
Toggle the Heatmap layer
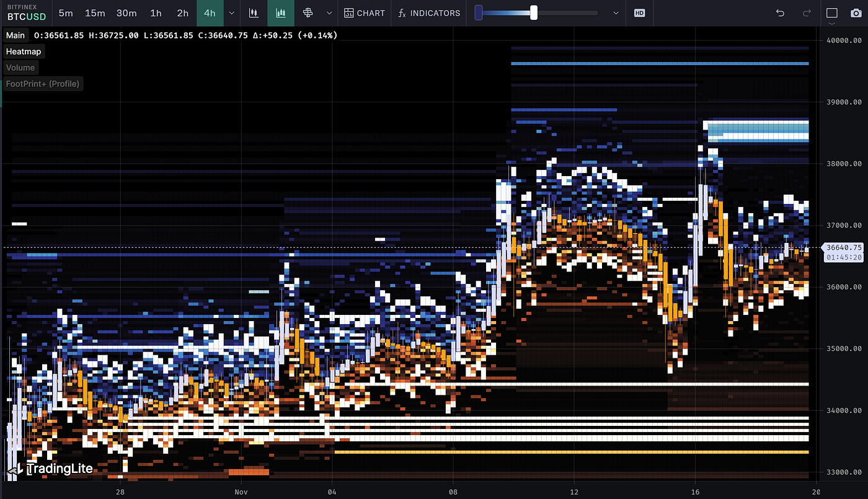24,51
